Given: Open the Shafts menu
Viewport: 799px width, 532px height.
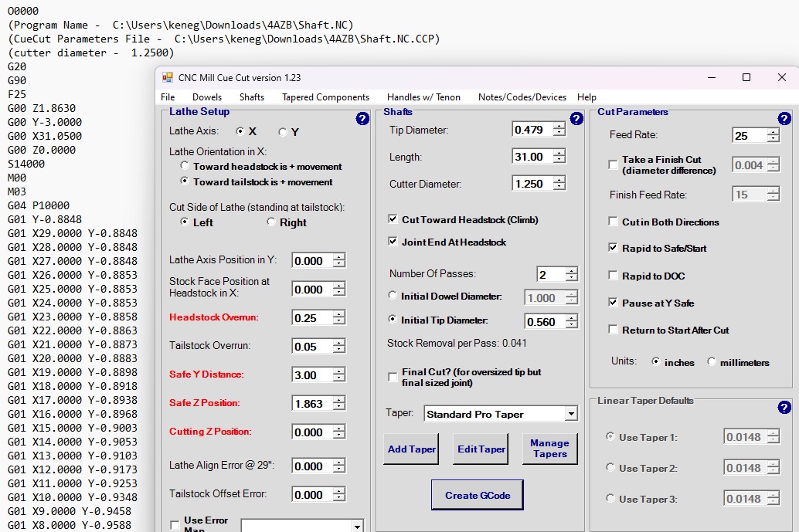Looking at the screenshot, I should 252,97.
